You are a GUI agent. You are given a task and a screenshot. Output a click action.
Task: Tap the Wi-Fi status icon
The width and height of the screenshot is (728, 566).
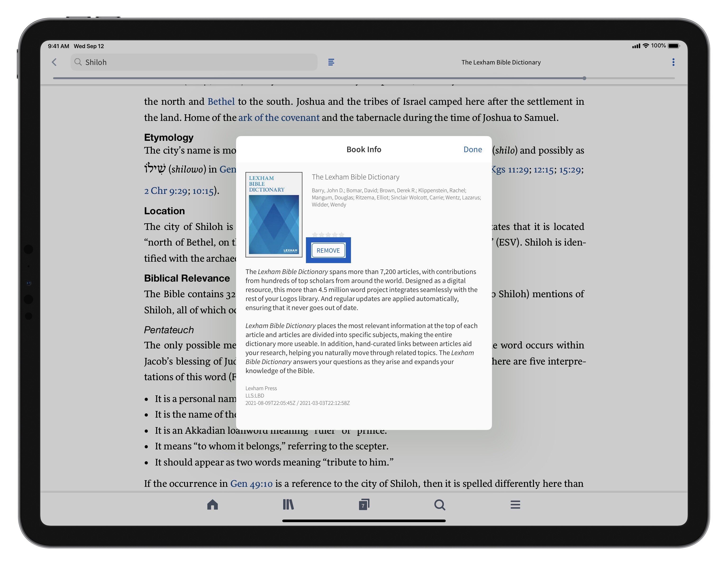click(646, 46)
